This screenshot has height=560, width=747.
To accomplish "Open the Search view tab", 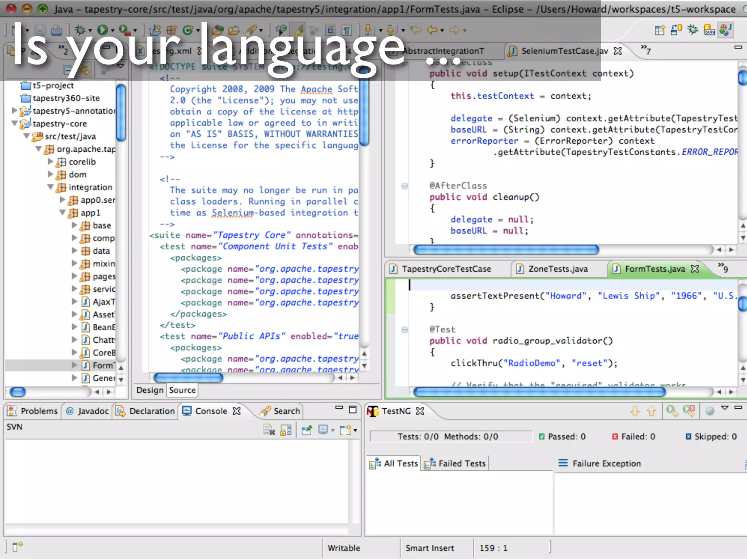I will click(280, 411).
